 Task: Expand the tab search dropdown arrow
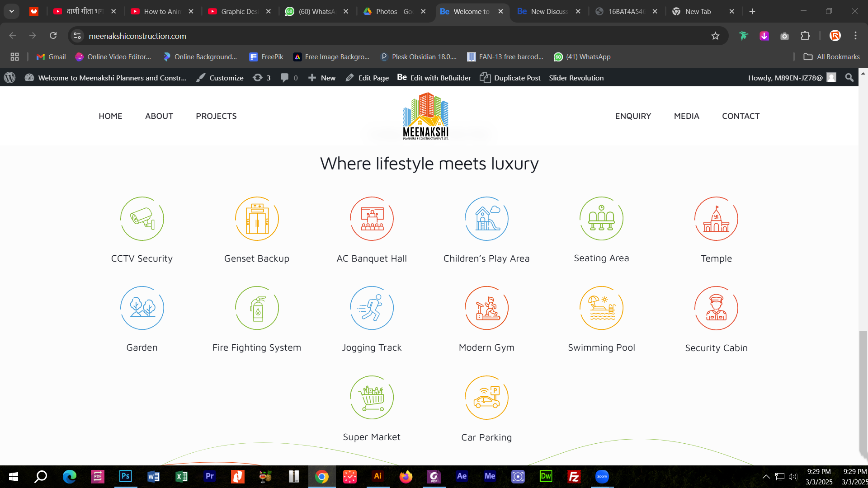(12, 11)
